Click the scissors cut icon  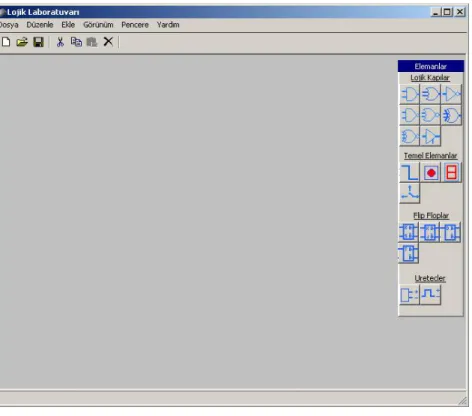60,42
